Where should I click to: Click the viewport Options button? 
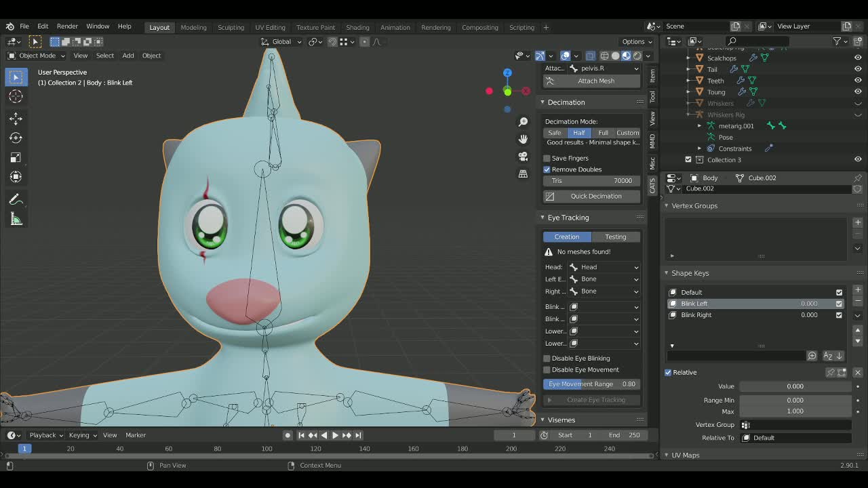[x=637, y=41]
